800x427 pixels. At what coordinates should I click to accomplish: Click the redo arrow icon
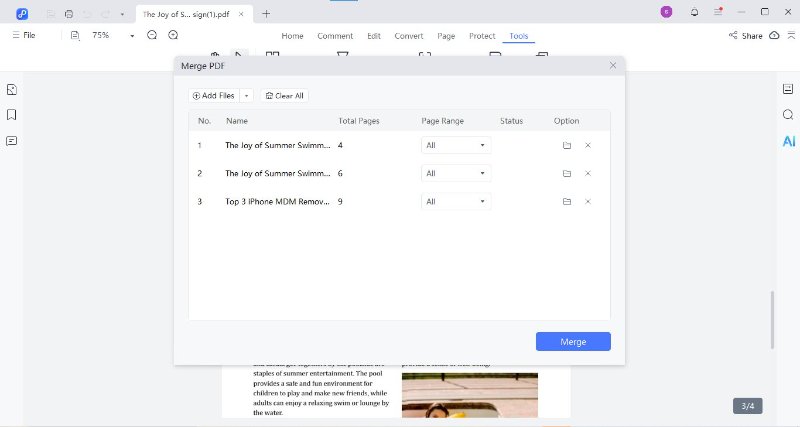(105, 14)
